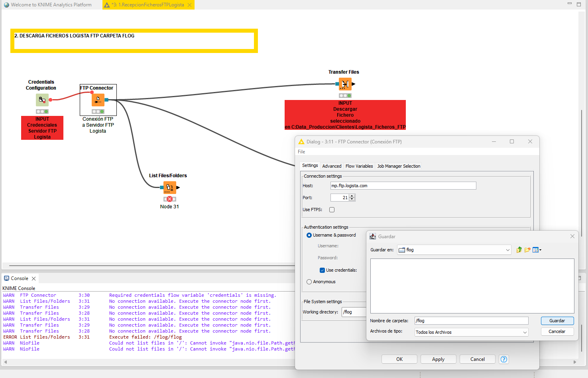Uncheck the Use credentials checkbox

(x=322, y=270)
